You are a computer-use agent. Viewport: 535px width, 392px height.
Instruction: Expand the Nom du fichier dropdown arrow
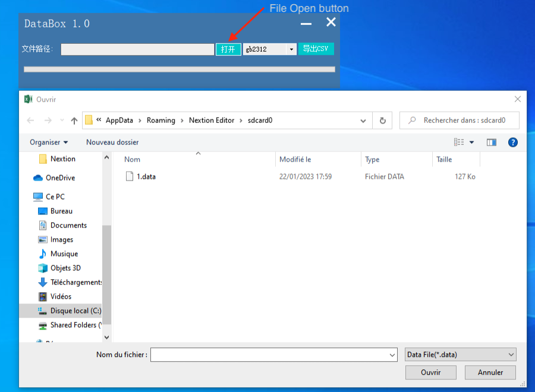click(392, 355)
